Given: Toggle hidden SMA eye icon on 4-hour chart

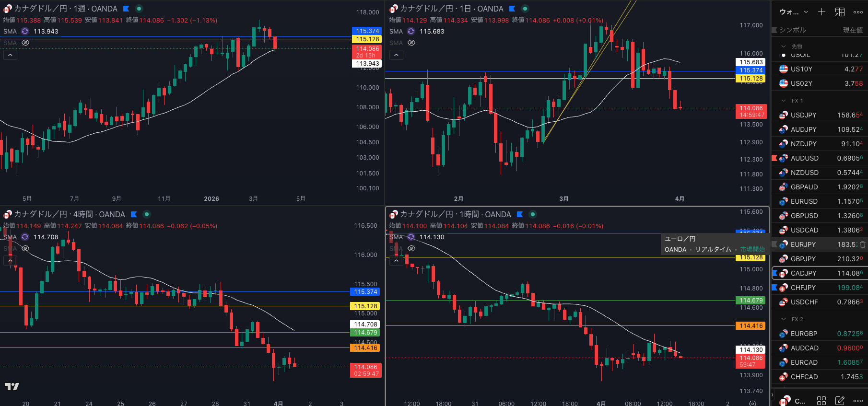Looking at the screenshot, I should [x=25, y=248].
